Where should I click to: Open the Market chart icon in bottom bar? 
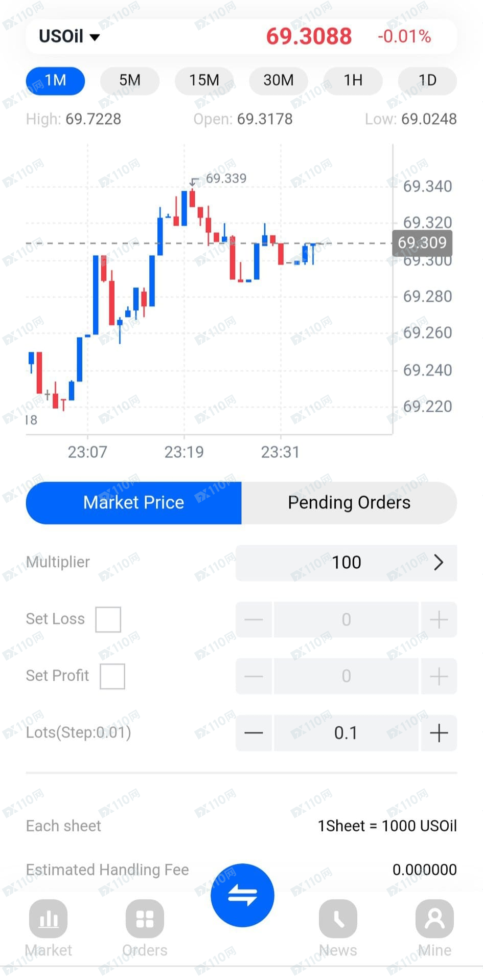[x=48, y=919]
